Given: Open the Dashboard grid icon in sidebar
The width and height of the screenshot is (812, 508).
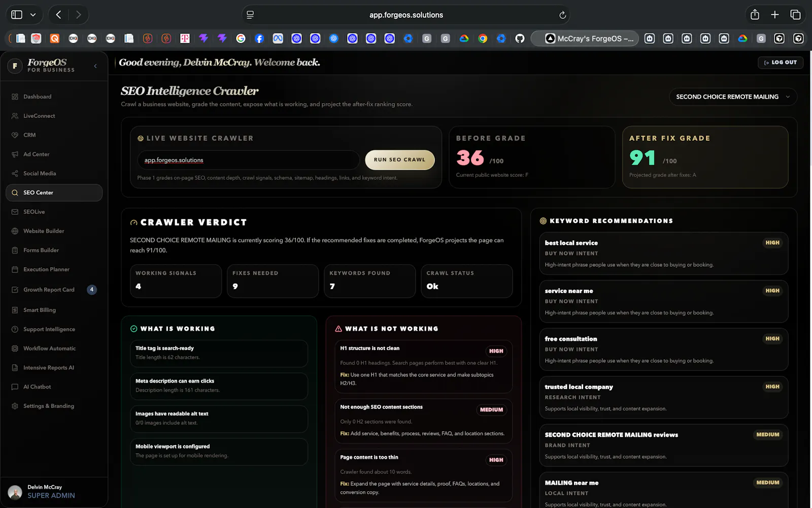Looking at the screenshot, I should point(15,97).
